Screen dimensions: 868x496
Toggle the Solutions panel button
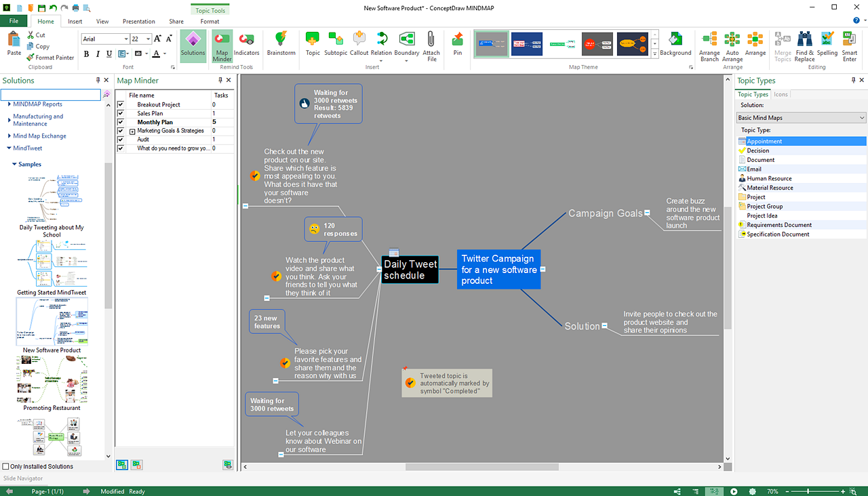pyautogui.click(x=193, y=45)
